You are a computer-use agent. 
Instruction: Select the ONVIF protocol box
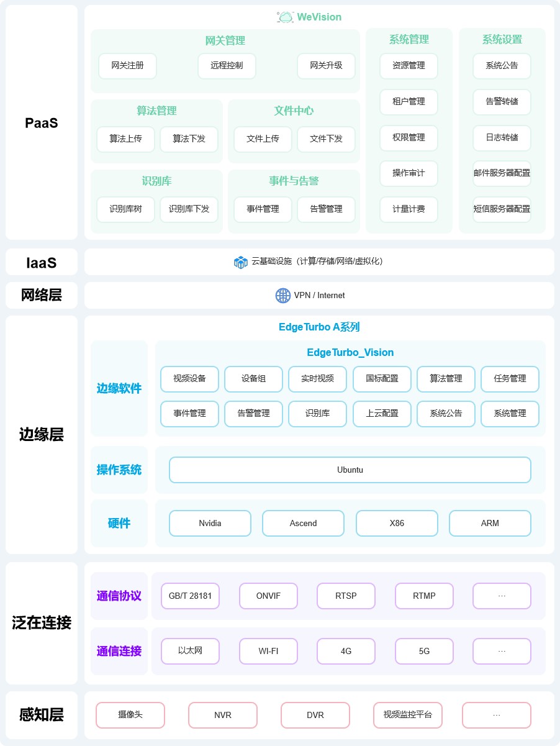268,596
